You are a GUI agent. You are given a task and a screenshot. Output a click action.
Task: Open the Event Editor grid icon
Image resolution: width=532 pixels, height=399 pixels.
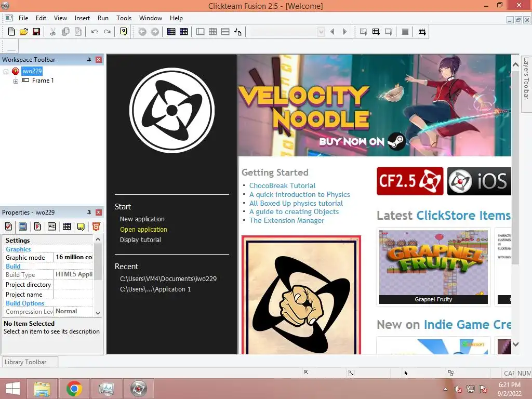coord(184,32)
